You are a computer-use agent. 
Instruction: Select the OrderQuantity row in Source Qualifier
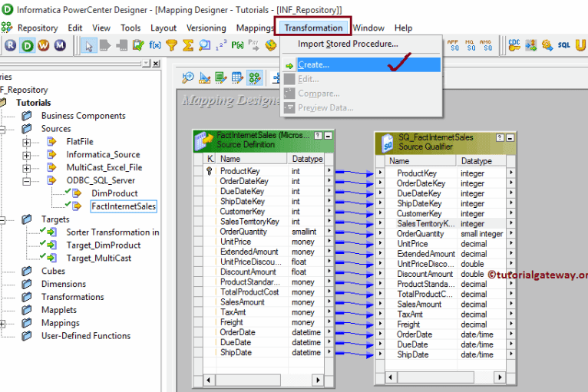coord(445,234)
